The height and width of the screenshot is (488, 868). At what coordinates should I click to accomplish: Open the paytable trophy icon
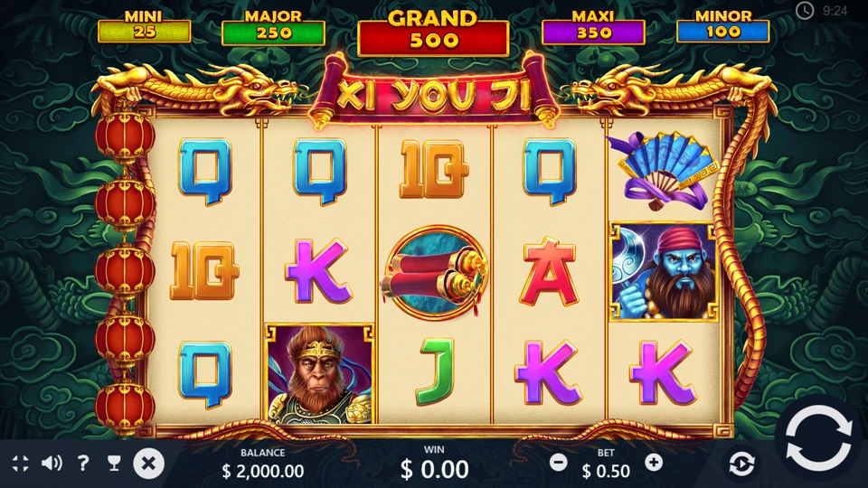click(114, 463)
